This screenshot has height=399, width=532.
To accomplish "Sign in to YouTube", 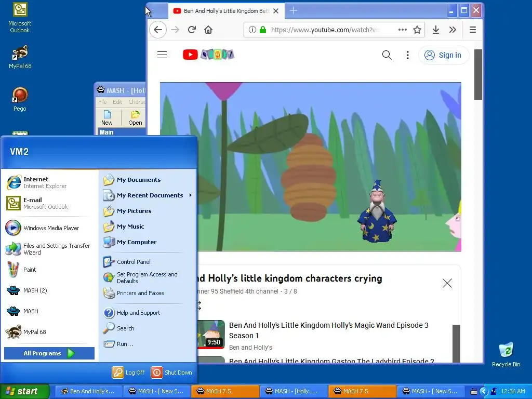I will [x=444, y=55].
